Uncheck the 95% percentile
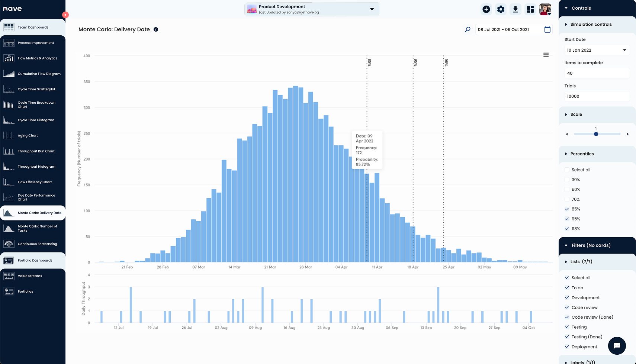Screen dimensions: 636x364 pos(567,219)
